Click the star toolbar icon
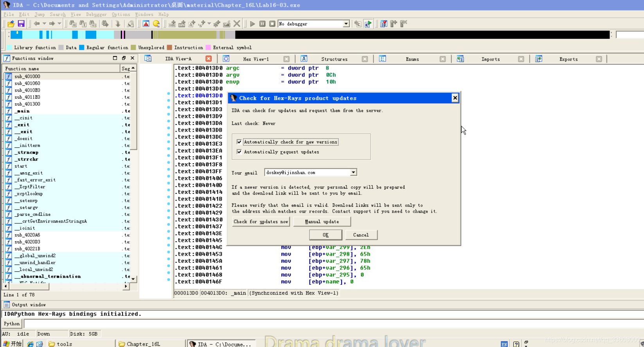 tap(217, 24)
